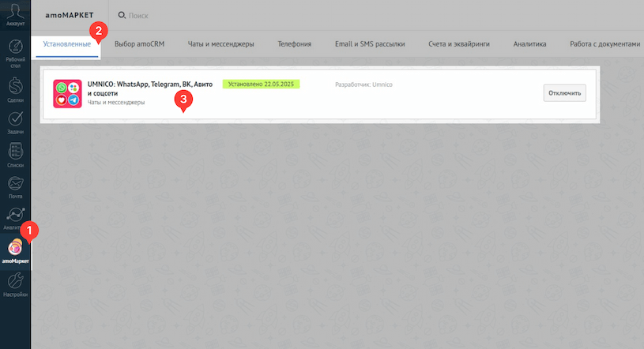Open the Списки lists icon

point(15,152)
